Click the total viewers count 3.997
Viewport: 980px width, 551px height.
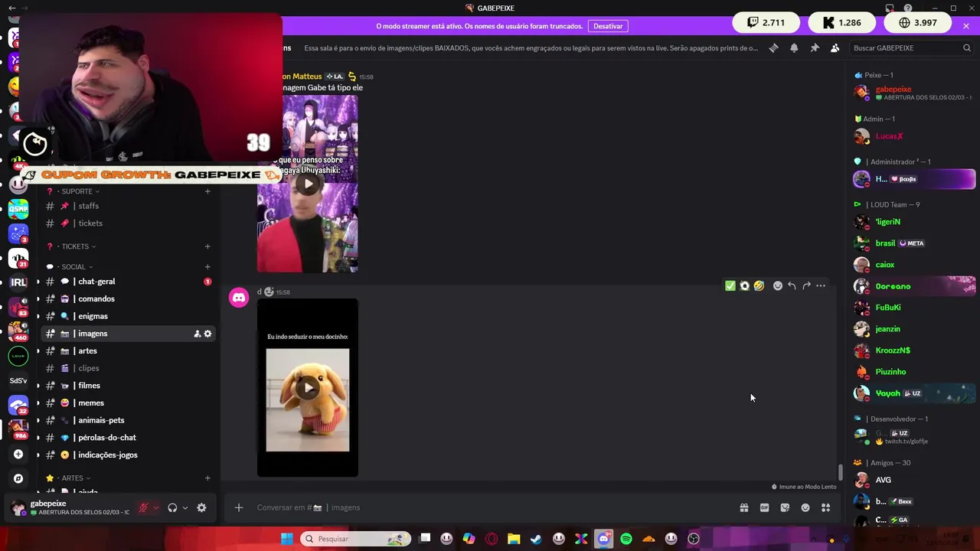tap(919, 22)
